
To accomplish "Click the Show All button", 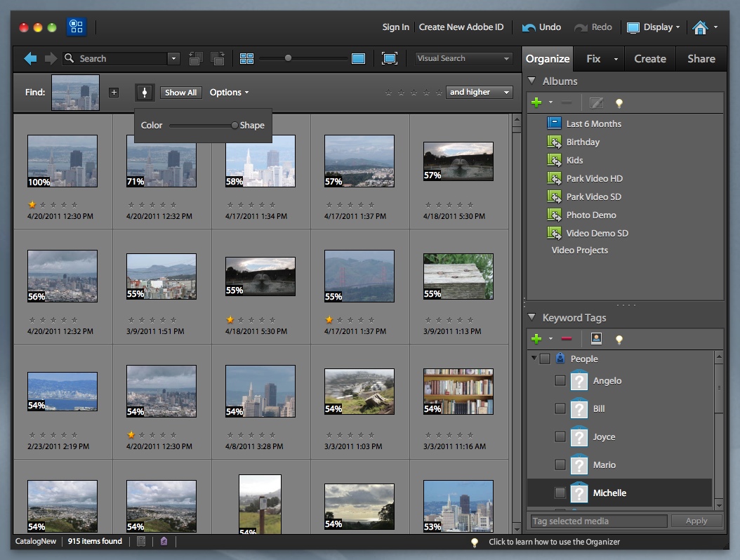I will point(180,93).
